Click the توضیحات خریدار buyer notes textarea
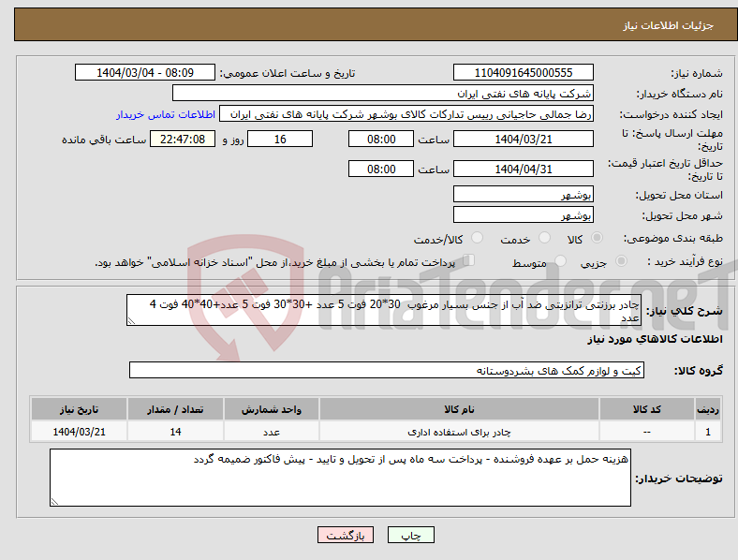738x560 pixels. tap(340, 478)
